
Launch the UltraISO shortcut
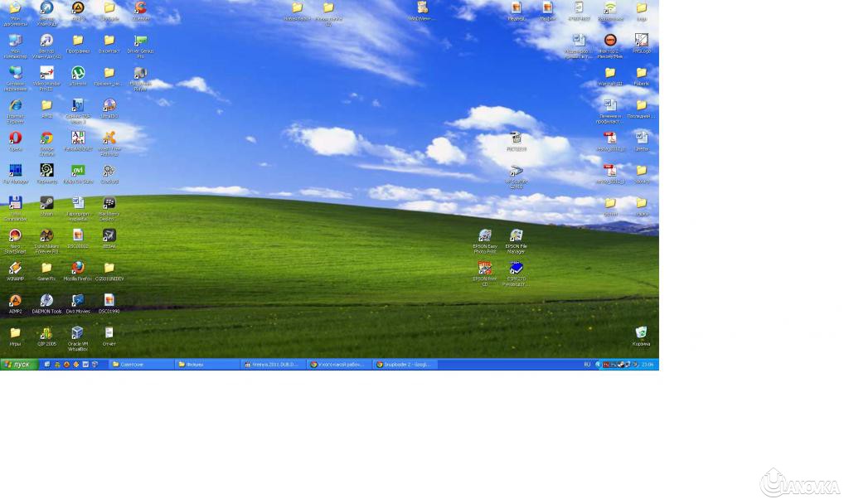point(109,109)
